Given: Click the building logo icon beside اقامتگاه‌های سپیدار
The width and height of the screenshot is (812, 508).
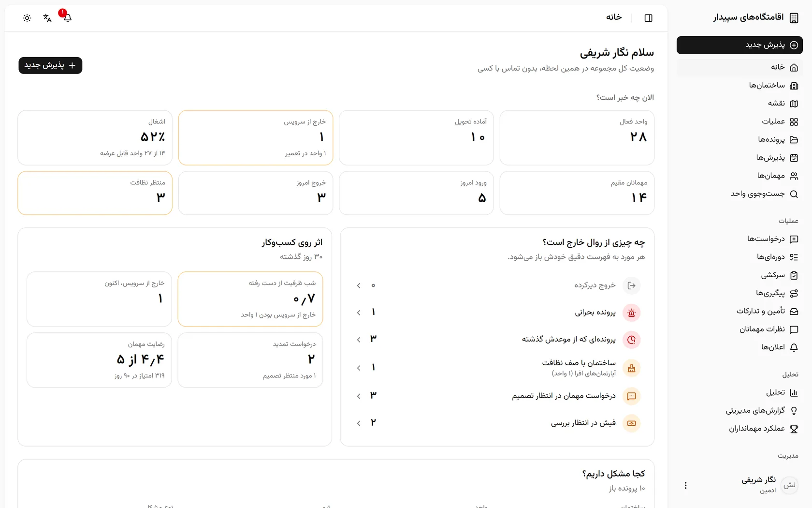Looking at the screenshot, I should (x=794, y=18).
